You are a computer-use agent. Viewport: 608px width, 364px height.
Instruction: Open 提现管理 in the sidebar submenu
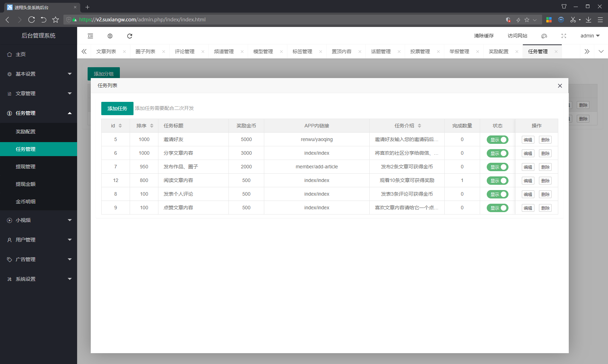pyautogui.click(x=39, y=167)
